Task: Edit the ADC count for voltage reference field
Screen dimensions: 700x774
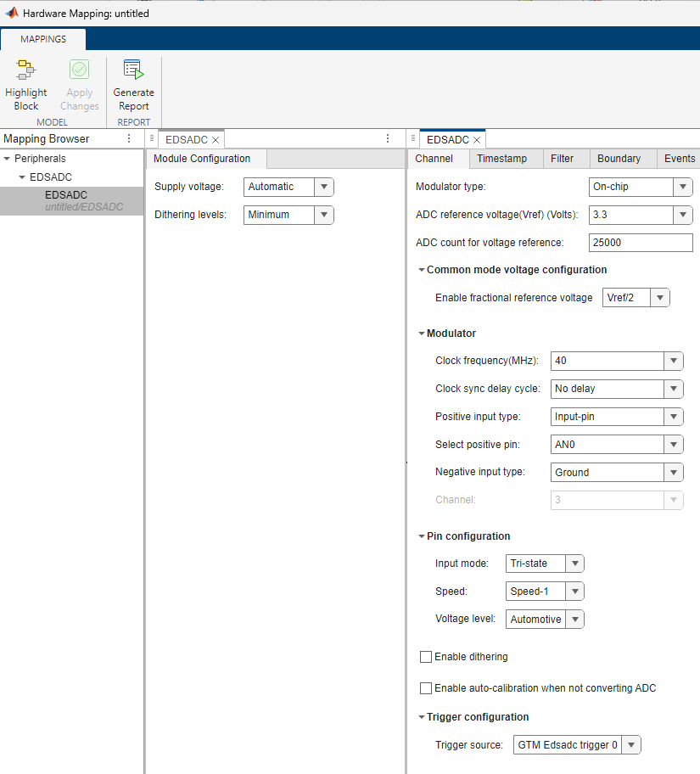Action: 641,243
